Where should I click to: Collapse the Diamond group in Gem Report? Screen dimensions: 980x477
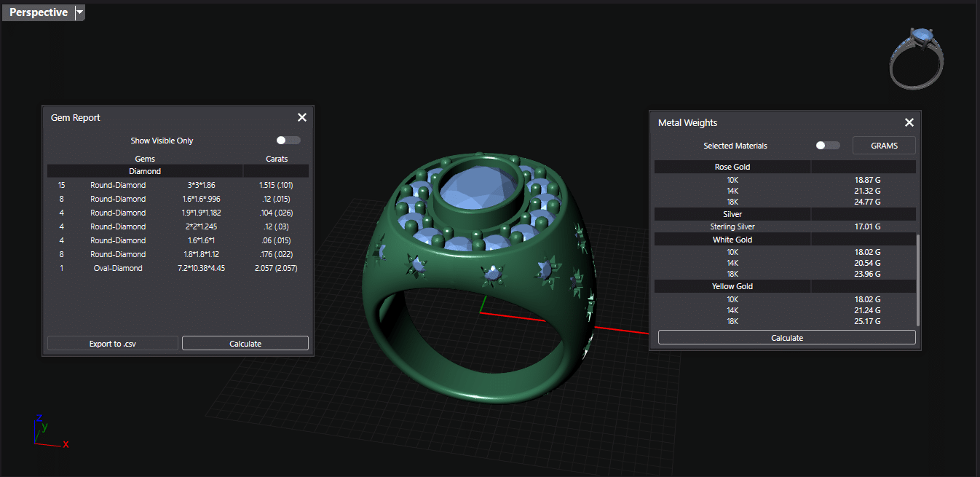coord(145,171)
